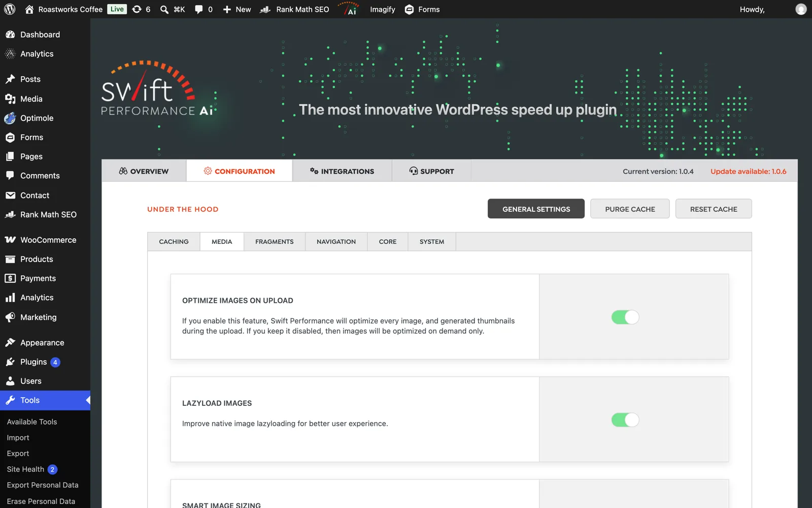Screen dimensions: 812x508
Task: Click the Contact envelope icon in sidebar
Action: click(10, 195)
